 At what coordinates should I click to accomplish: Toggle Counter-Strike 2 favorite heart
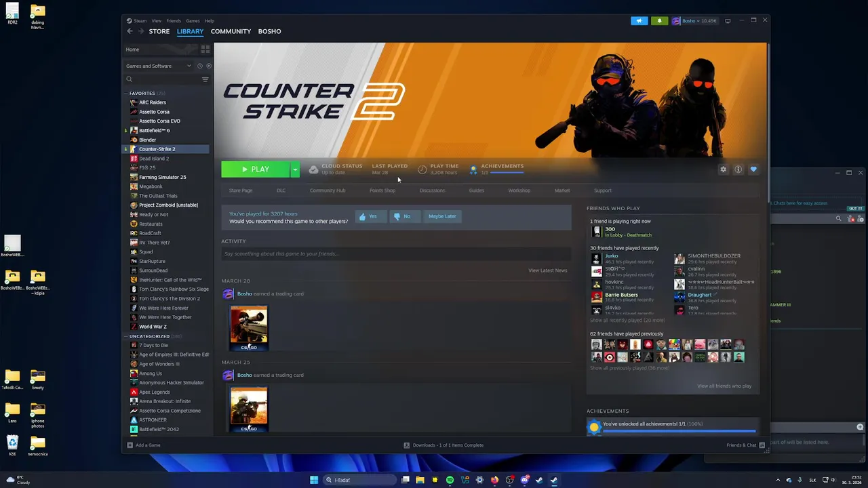(x=753, y=169)
